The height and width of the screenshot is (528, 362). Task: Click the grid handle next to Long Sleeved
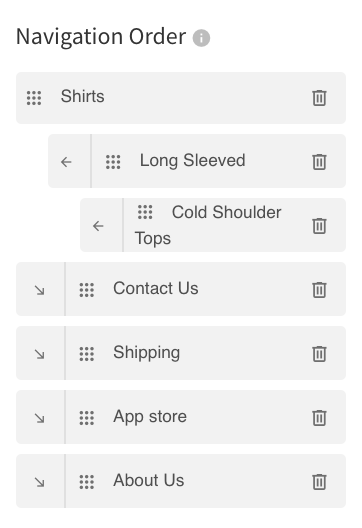click(113, 162)
